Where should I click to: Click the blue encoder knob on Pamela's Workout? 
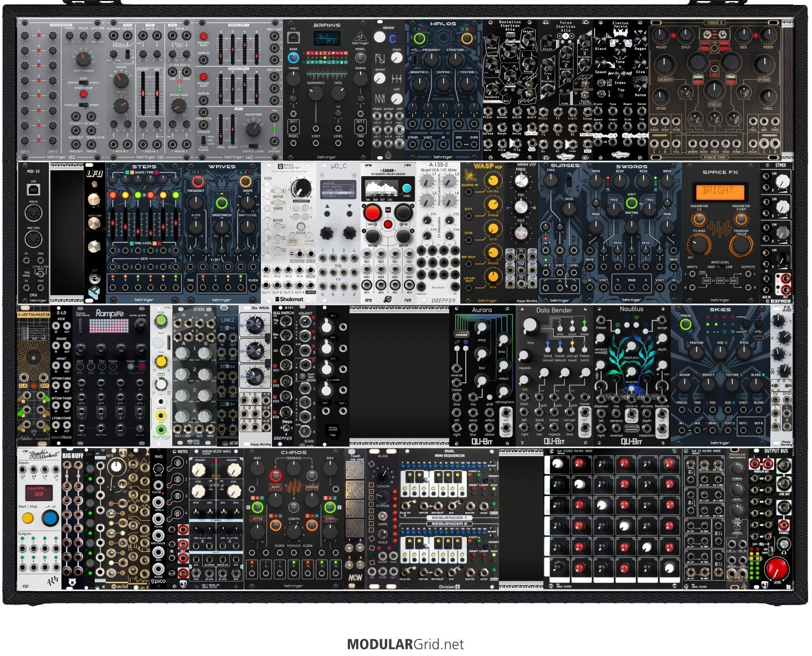[x=50, y=519]
